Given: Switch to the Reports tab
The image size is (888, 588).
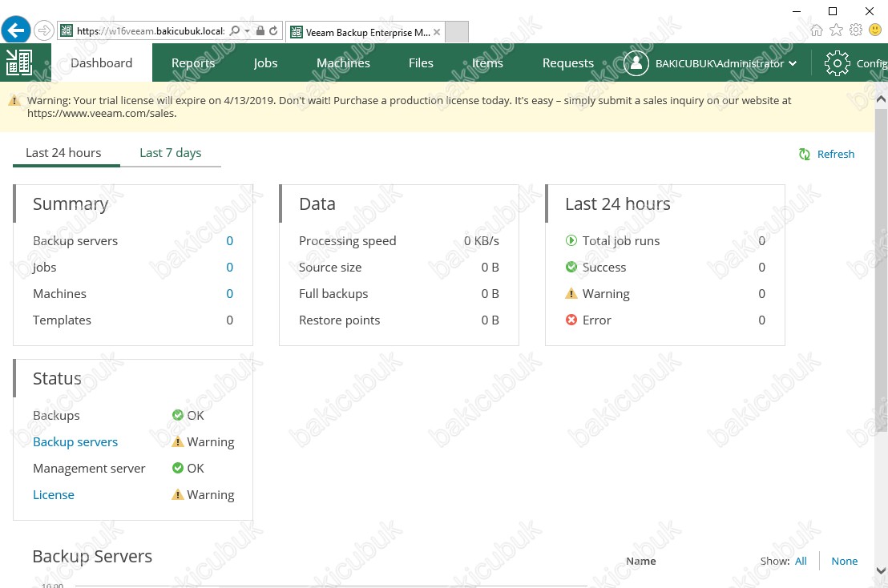Looking at the screenshot, I should click(193, 62).
